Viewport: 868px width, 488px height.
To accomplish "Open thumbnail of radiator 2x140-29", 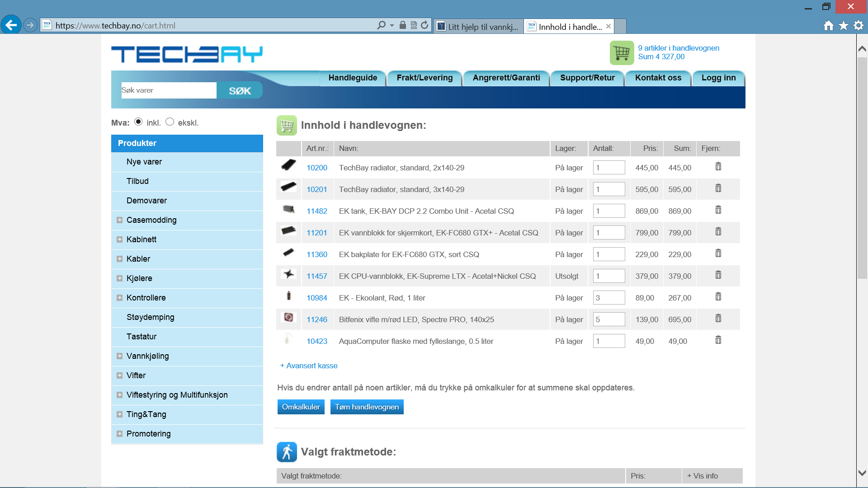I will pos(288,165).
